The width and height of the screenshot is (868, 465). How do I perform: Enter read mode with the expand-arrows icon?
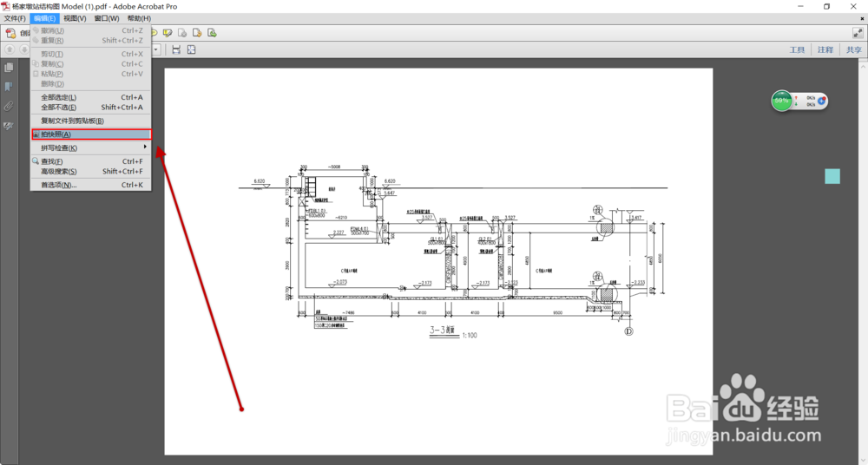[x=858, y=33]
